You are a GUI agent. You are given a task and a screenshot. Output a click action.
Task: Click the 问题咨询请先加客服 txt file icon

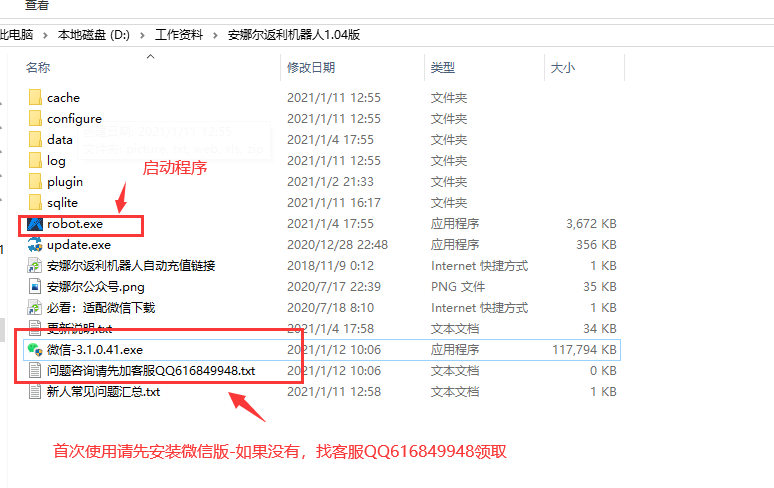tap(35, 371)
